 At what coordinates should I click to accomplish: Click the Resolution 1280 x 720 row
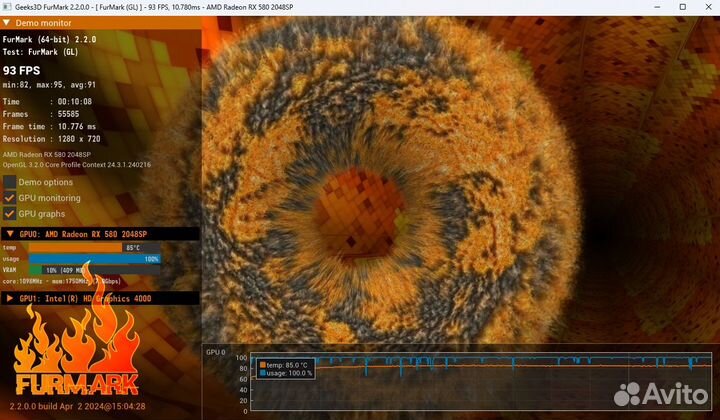(51, 139)
